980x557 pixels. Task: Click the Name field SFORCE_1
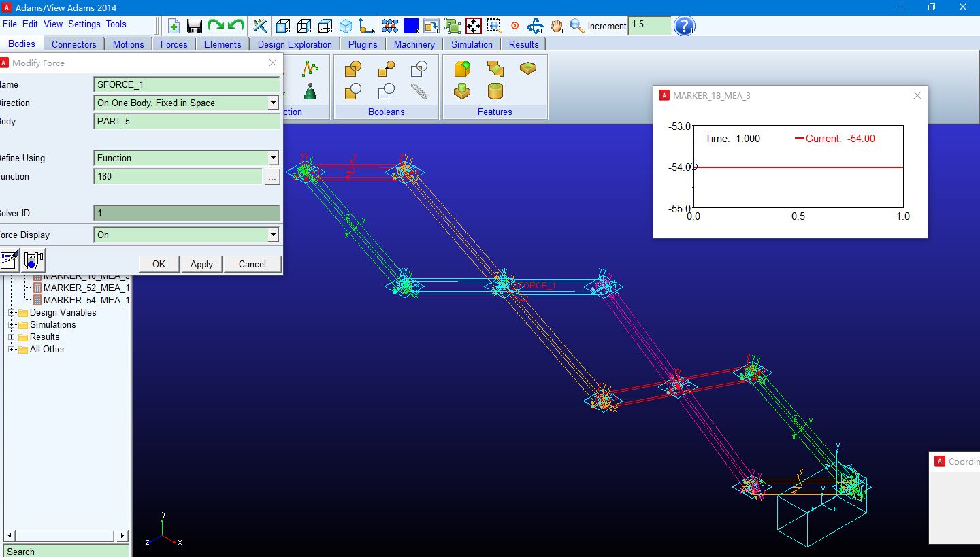coord(187,84)
